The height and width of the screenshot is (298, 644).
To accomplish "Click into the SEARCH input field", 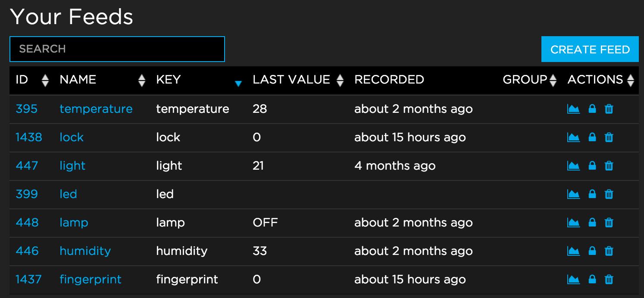I will 117,49.
